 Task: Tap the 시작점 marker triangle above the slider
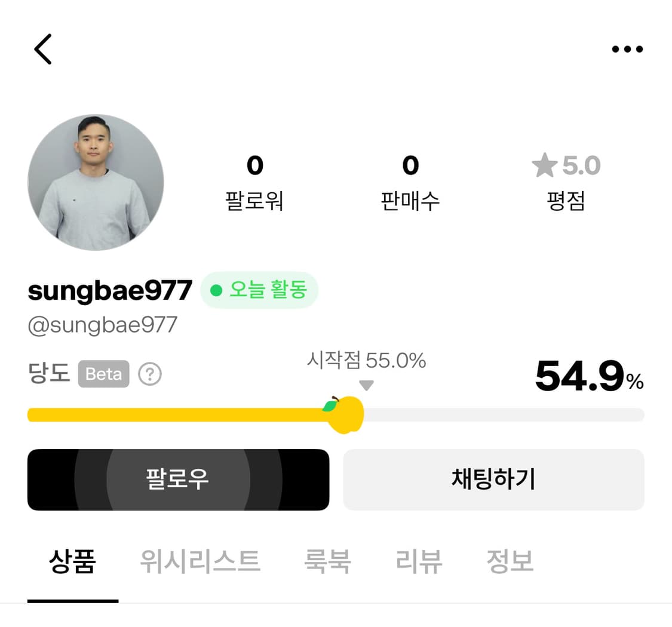click(x=366, y=385)
